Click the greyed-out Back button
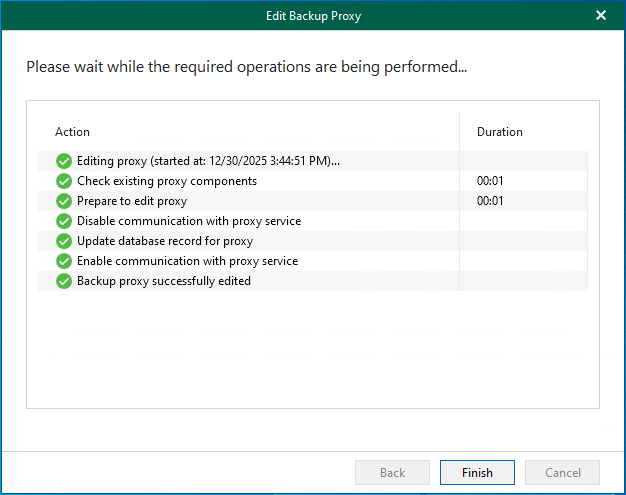The height and width of the screenshot is (495, 626). point(392,472)
